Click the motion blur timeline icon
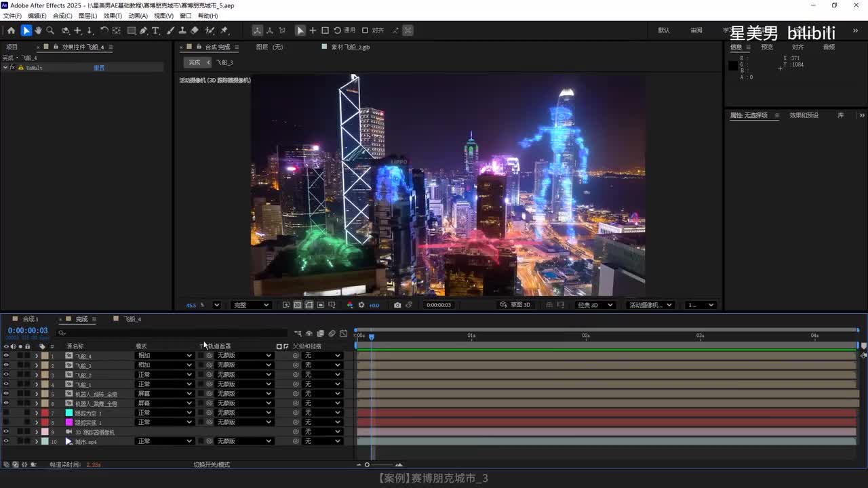Viewport: 868px width, 488px height. click(x=332, y=333)
